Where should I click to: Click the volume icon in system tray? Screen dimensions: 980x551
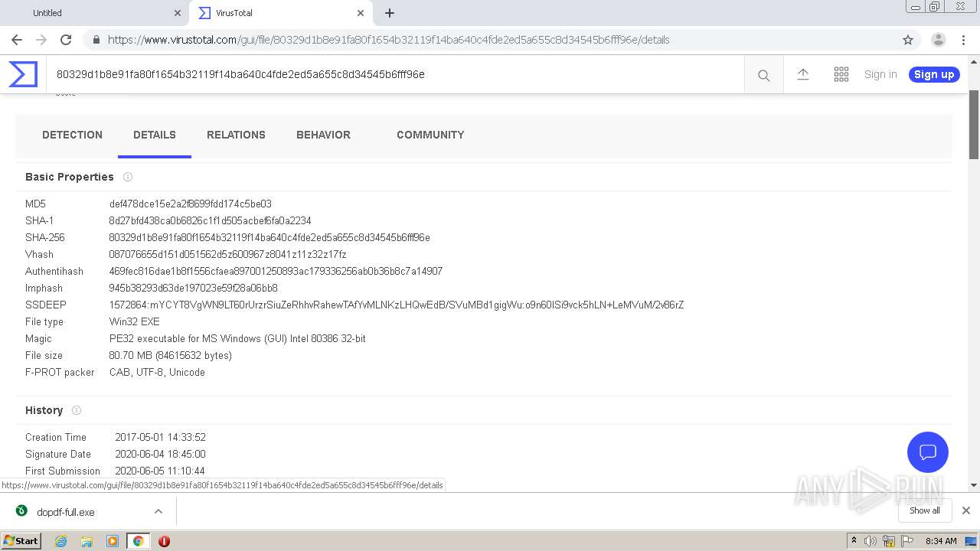[x=871, y=541]
